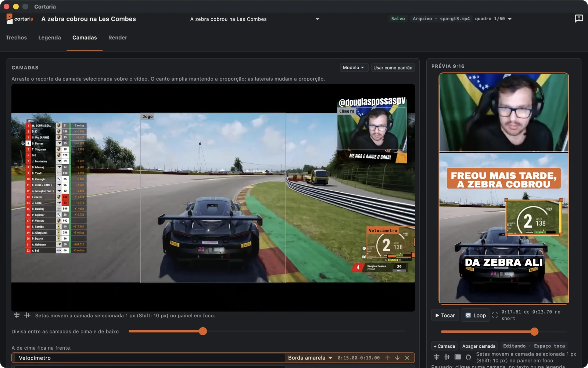588x368 pixels.
Task: Click the project title A zebra cobrou na Les Combes
Action: tap(89, 19)
